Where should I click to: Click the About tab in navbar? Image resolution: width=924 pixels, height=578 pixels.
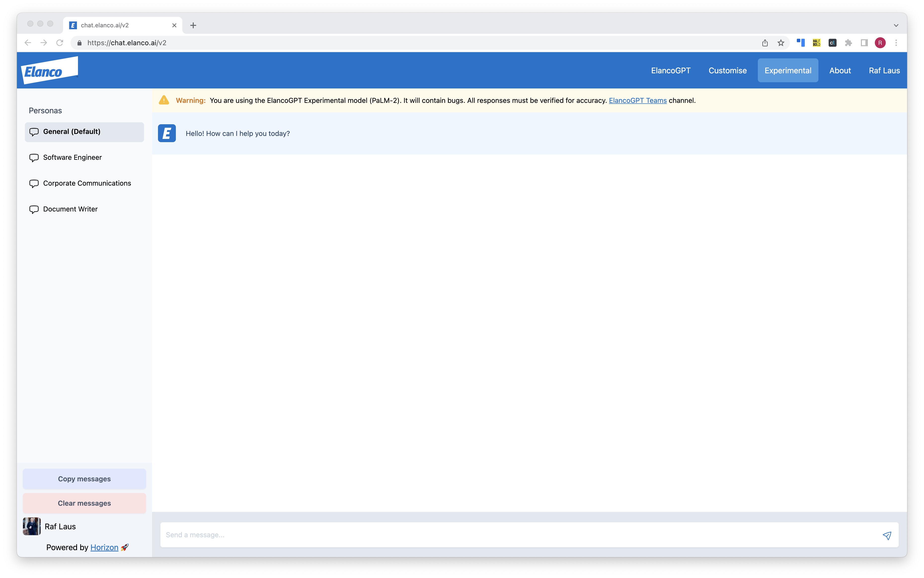(840, 69)
